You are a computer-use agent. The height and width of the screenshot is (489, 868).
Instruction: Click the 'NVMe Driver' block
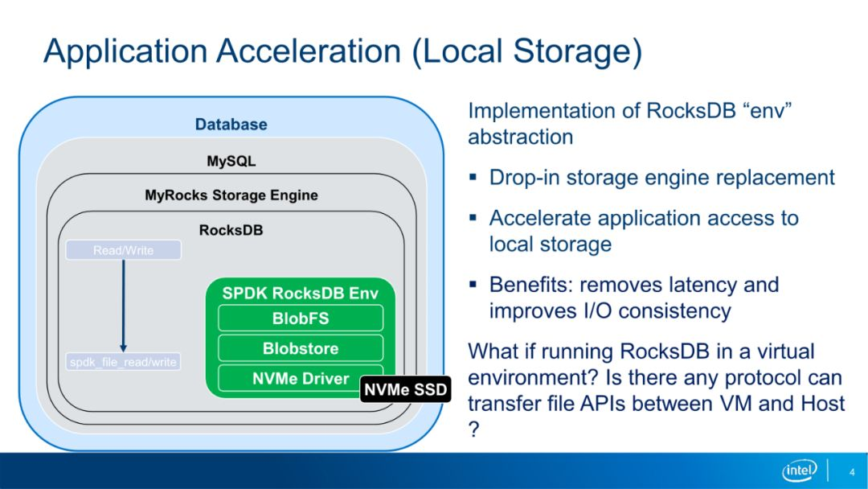(x=301, y=378)
